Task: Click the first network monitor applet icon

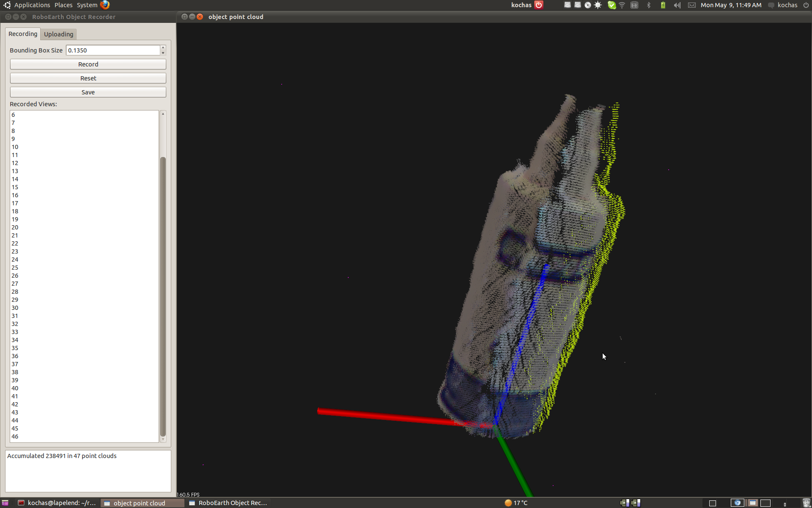Action: [x=625, y=503]
